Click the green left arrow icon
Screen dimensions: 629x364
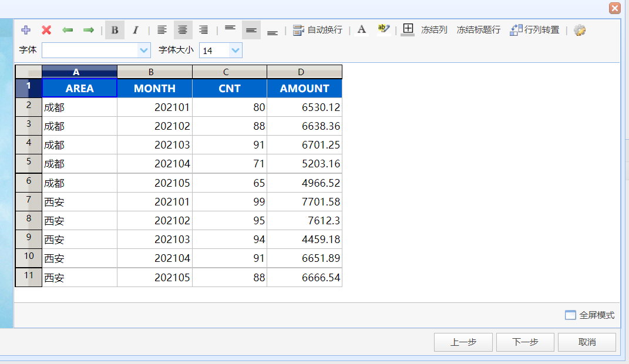[68, 30]
